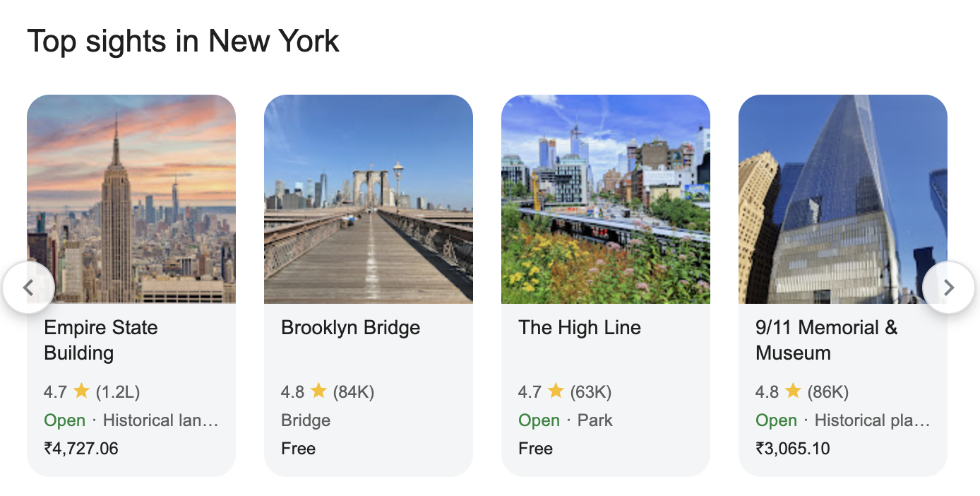Click the Empire State Building rating star

[x=81, y=391]
